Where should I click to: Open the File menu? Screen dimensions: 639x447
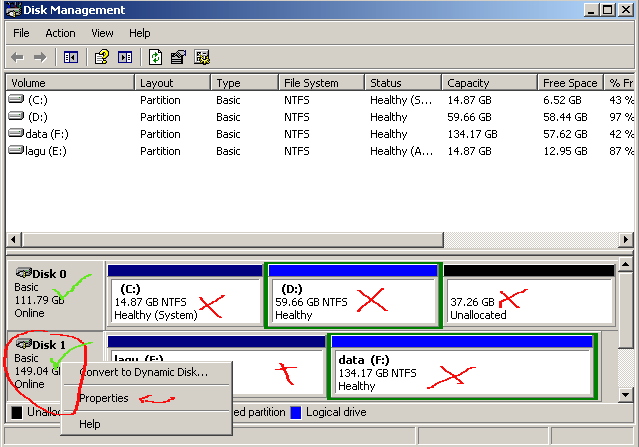[x=21, y=33]
